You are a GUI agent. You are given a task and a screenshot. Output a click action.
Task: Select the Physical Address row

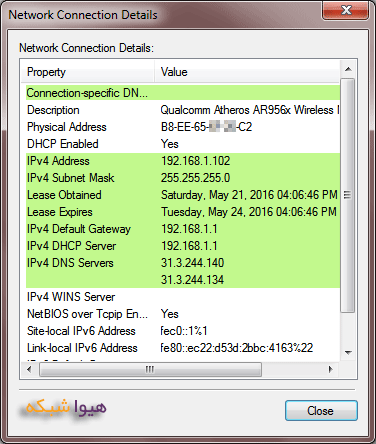click(183, 127)
